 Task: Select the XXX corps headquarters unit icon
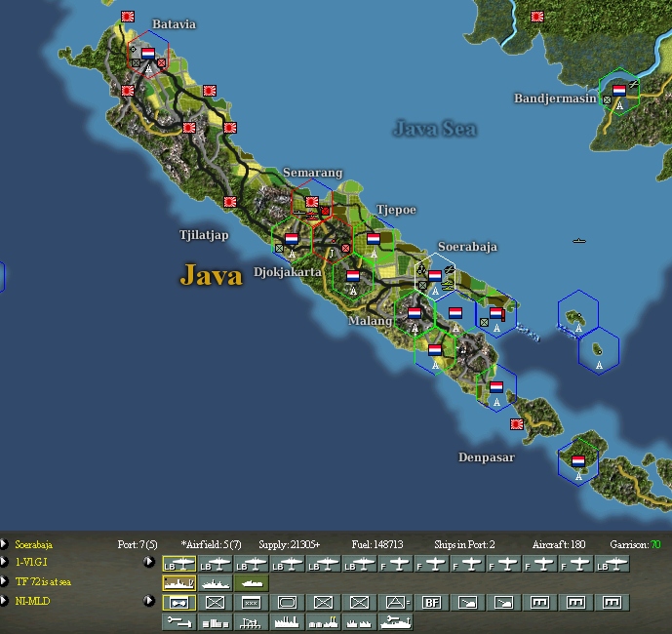point(251,602)
